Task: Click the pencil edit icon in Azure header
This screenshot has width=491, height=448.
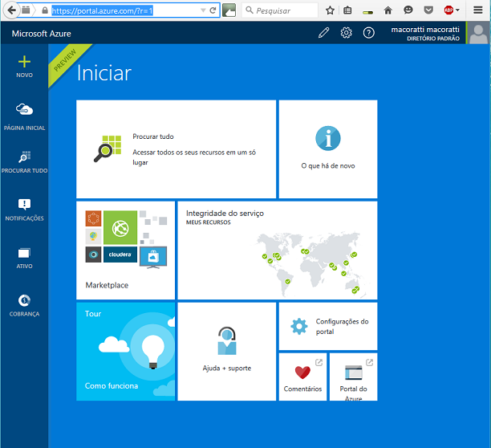Action: coord(323,33)
